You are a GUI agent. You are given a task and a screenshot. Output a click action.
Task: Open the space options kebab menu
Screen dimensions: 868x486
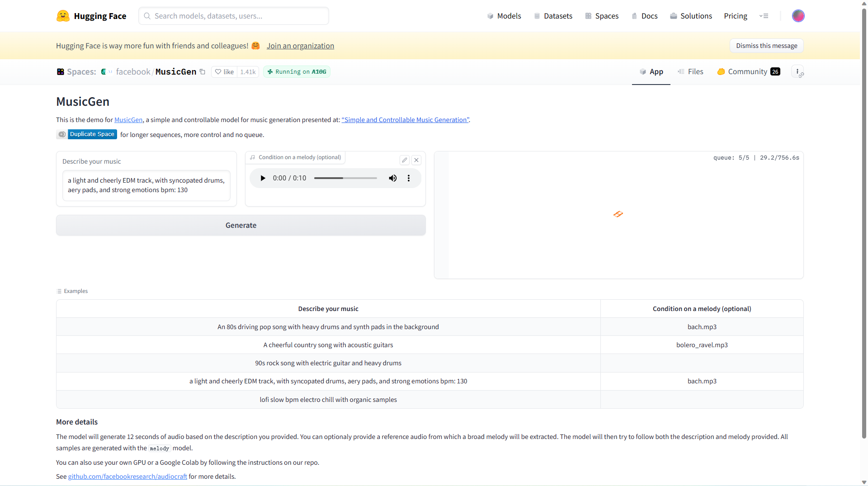tap(797, 71)
